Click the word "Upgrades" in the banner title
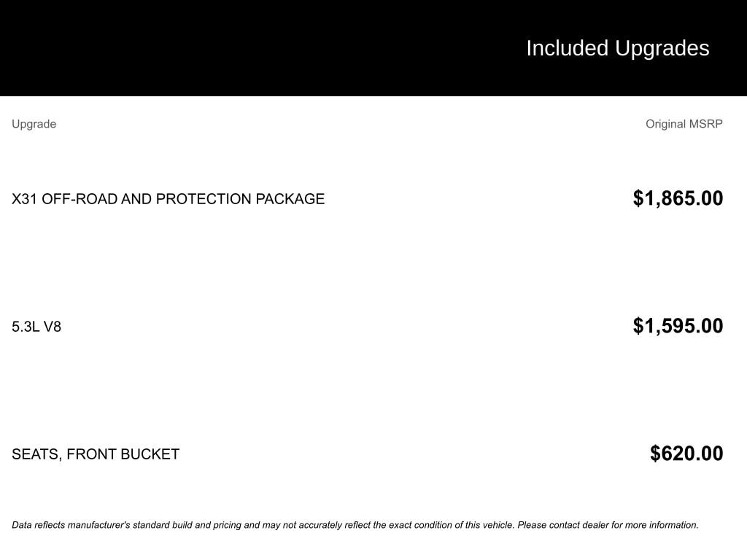Viewport: 747px width, 560px height. point(662,48)
